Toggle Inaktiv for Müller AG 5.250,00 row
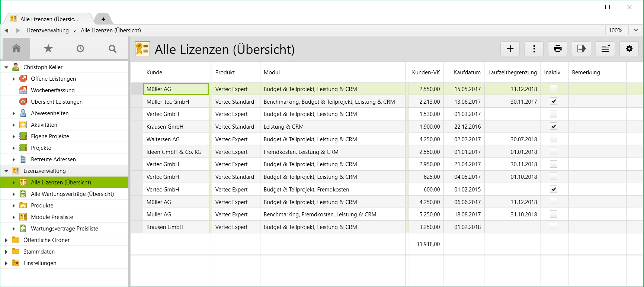This screenshot has width=644, height=287. tap(554, 214)
